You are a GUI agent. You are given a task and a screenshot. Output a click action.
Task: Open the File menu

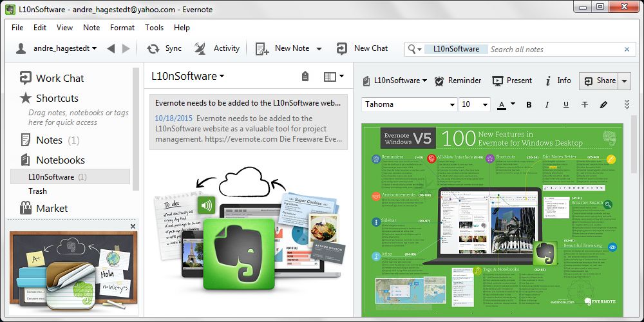point(17,28)
